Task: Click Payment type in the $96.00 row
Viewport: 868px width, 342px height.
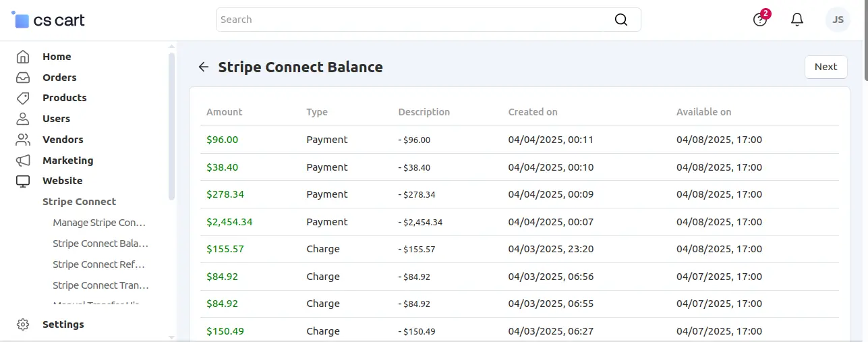Action: pos(327,140)
